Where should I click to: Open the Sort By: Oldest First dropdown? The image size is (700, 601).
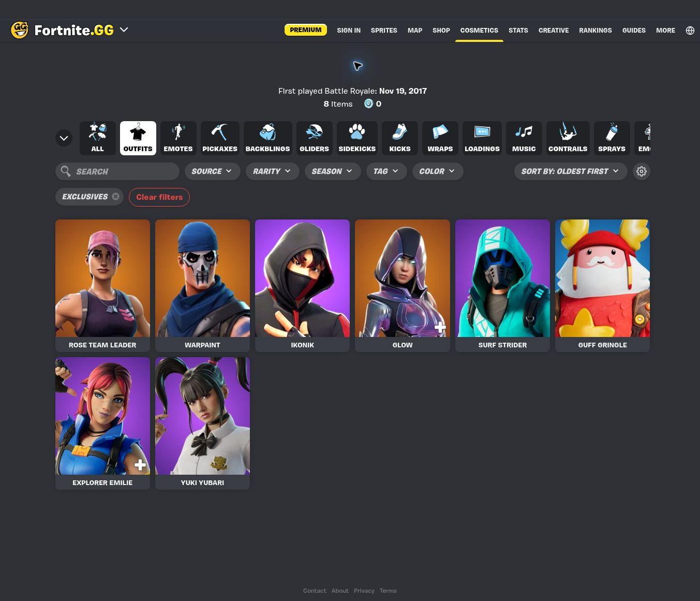tap(570, 171)
